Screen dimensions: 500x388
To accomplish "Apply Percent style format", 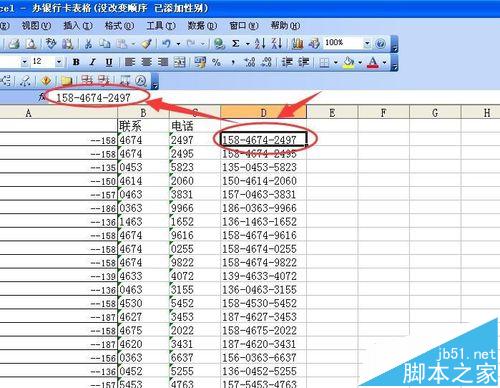I will pos(216,62).
